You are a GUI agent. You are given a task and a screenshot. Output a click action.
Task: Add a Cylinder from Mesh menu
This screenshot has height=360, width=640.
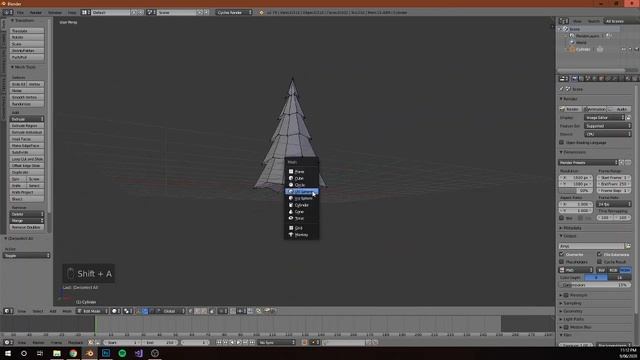click(x=302, y=205)
